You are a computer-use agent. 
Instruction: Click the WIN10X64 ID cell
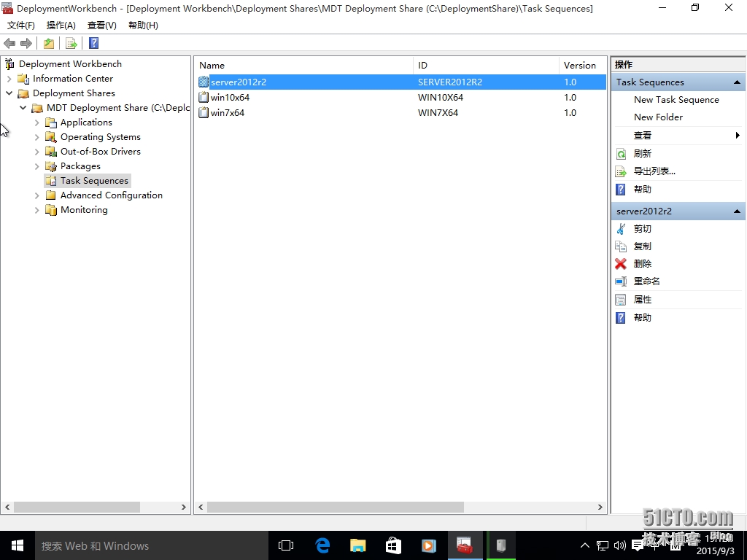(440, 97)
